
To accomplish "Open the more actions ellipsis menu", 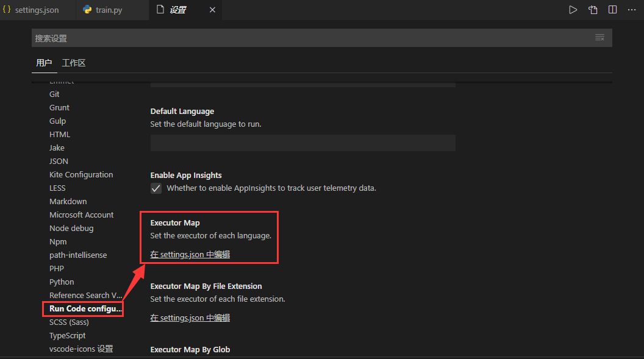I will pyautogui.click(x=632, y=10).
